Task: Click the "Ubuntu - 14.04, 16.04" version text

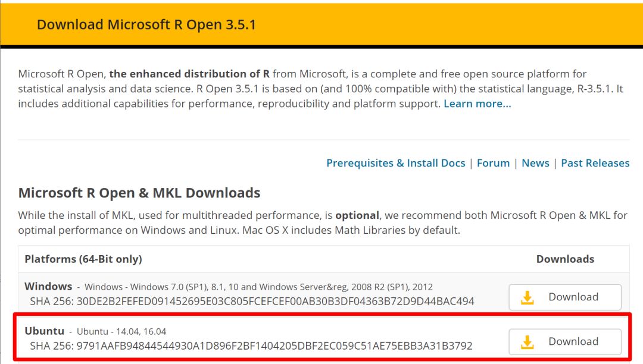Action: pyautogui.click(x=121, y=331)
